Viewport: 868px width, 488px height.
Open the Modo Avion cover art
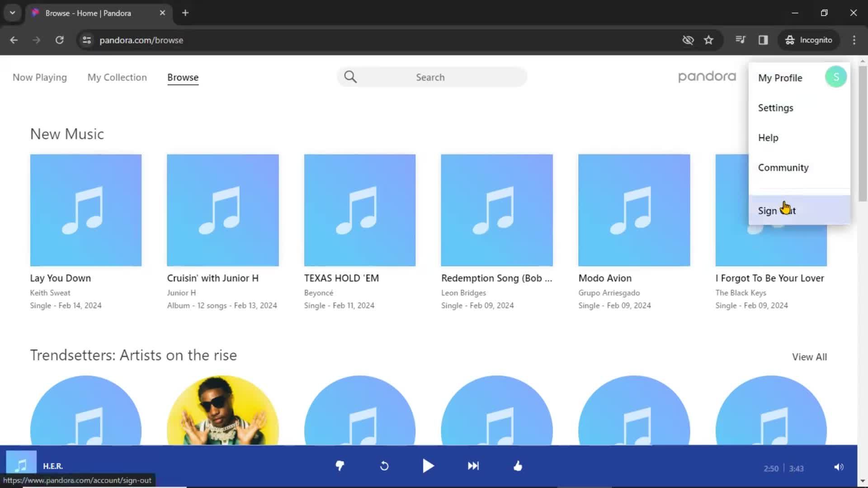[x=634, y=210]
